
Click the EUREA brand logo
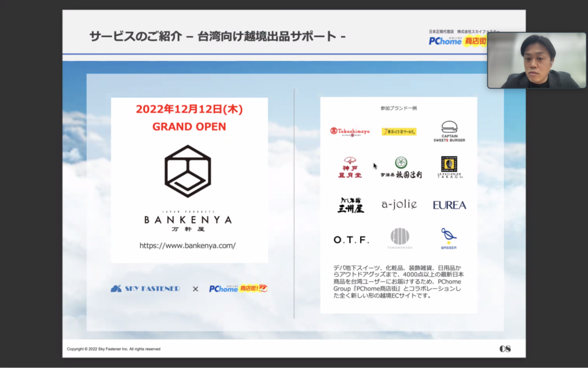click(x=449, y=205)
